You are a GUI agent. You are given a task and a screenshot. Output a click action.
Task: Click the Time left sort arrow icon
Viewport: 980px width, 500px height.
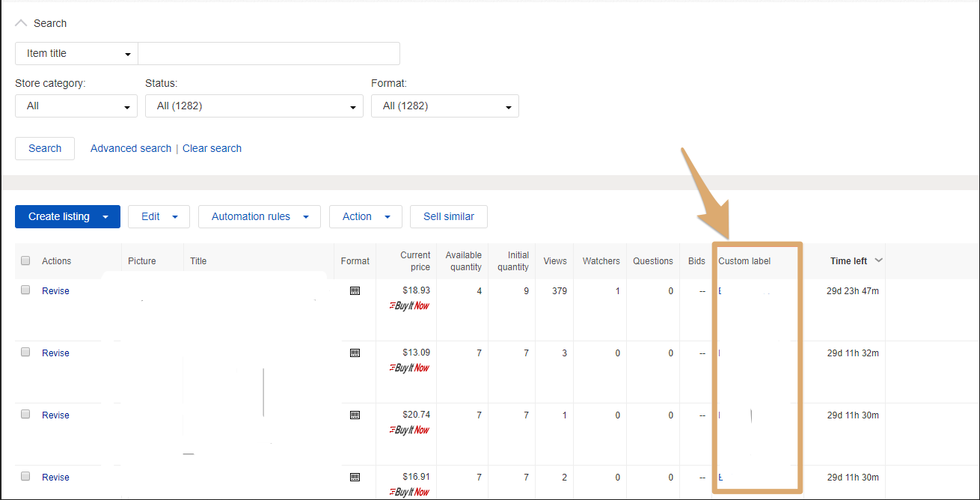[x=878, y=260]
